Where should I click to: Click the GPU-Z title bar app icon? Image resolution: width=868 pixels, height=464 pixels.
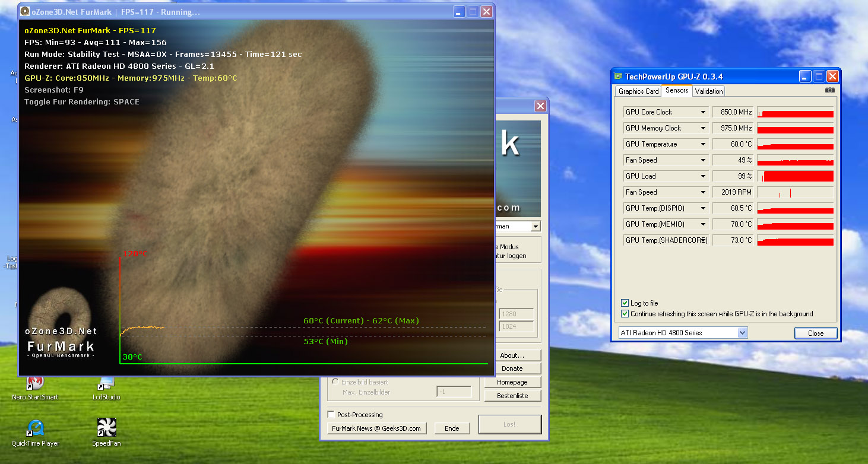[619, 77]
